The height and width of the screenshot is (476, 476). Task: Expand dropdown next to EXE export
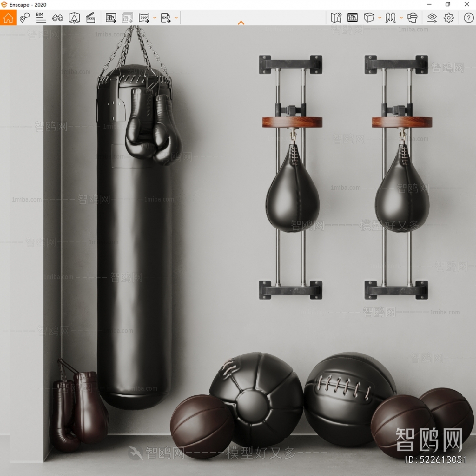(176, 18)
